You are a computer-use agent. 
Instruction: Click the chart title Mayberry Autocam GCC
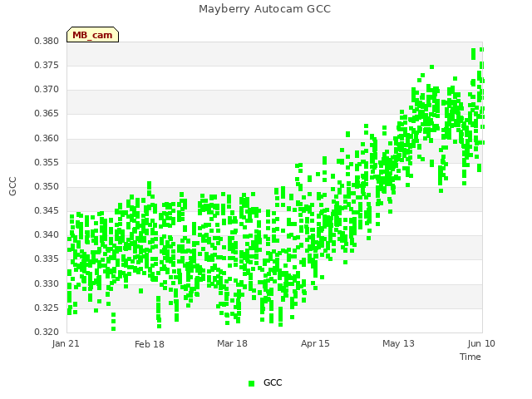coord(264,9)
